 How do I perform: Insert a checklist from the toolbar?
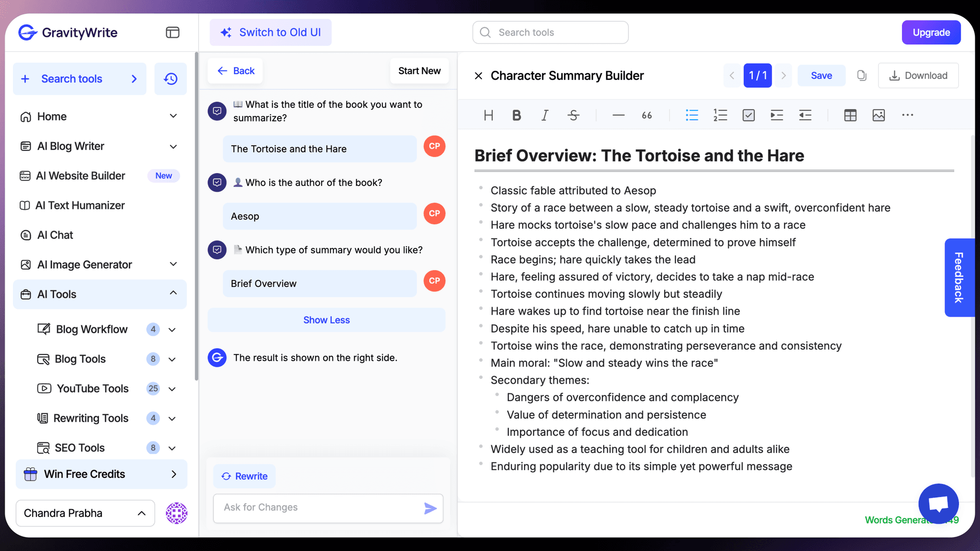coord(748,115)
